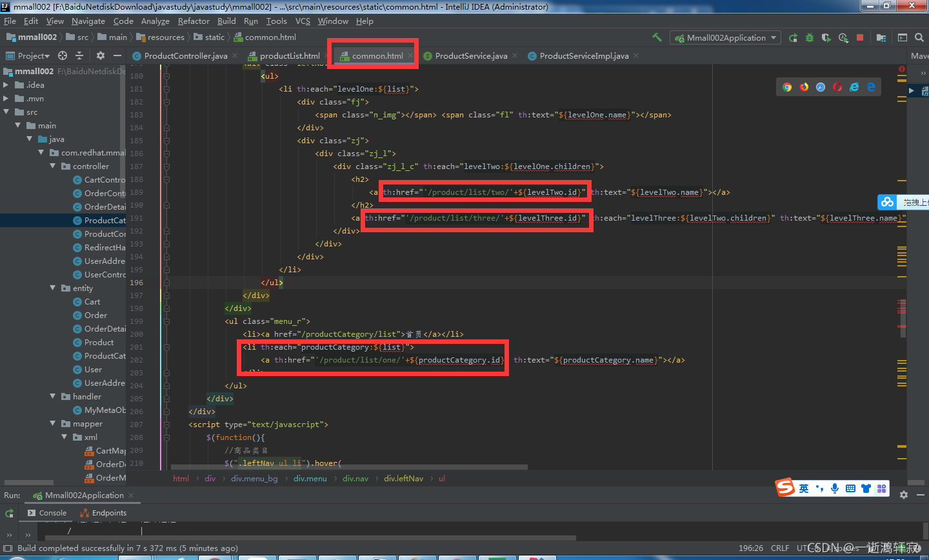Preview common.html in Opera
The image size is (929, 560).
pos(837,87)
